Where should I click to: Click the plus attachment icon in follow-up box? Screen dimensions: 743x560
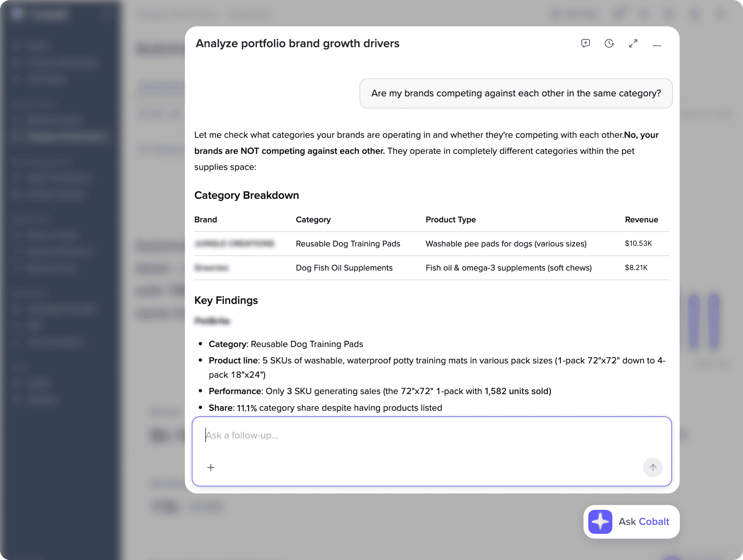click(x=211, y=467)
